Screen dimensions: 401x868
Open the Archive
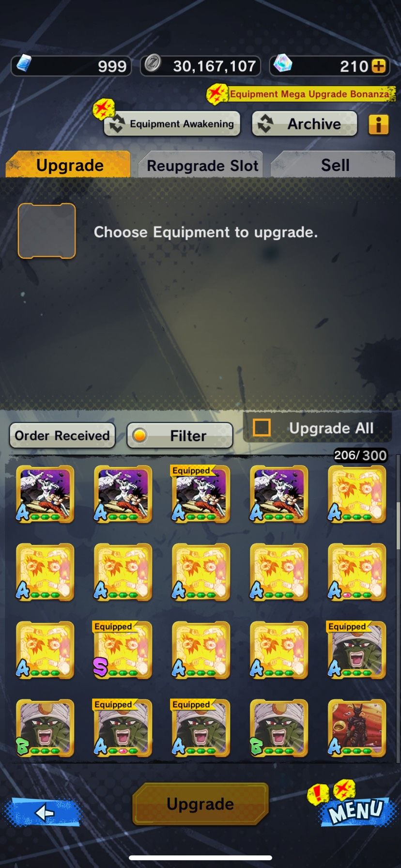(305, 124)
